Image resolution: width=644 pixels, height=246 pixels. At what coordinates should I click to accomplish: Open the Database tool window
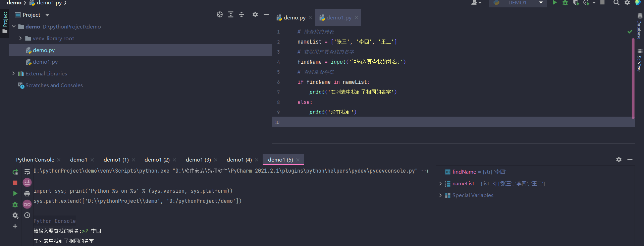click(x=640, y=26)
